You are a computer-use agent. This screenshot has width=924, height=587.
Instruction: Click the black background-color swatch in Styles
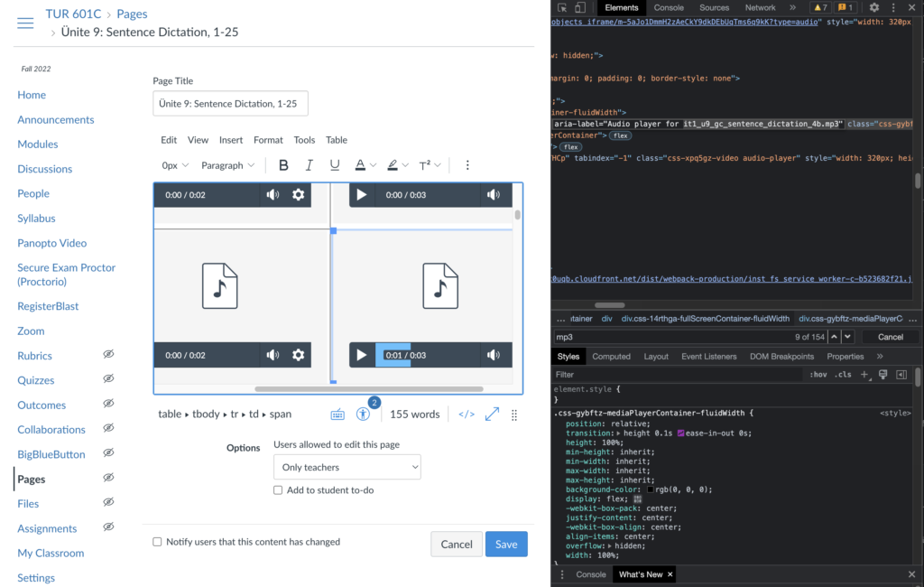[x=651, y=489]
